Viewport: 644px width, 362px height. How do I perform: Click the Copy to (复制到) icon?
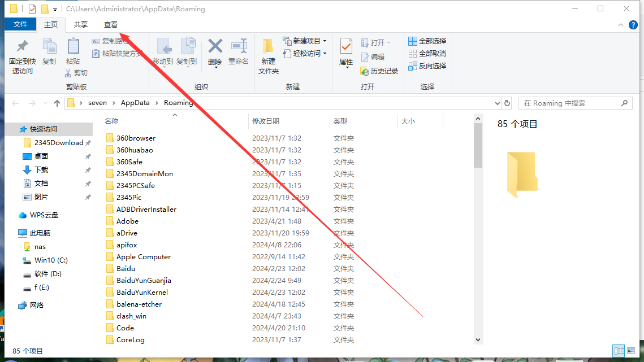[x=187, y=47]
